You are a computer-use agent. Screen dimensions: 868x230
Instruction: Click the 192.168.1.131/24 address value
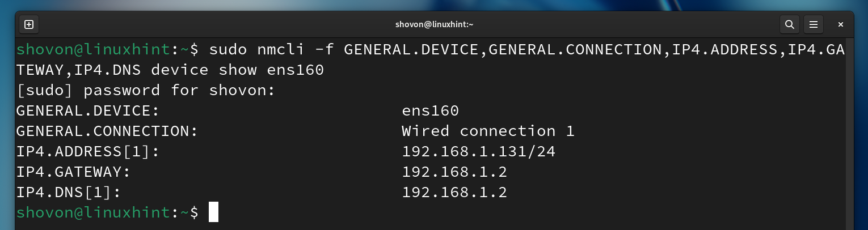click(478, 151)
